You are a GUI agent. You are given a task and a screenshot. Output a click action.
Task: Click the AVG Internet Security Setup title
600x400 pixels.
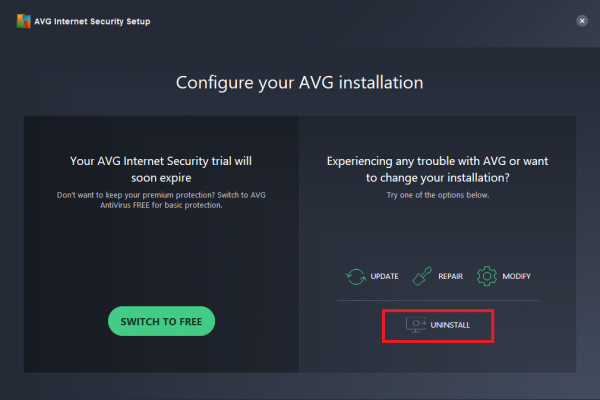(92, 21)
